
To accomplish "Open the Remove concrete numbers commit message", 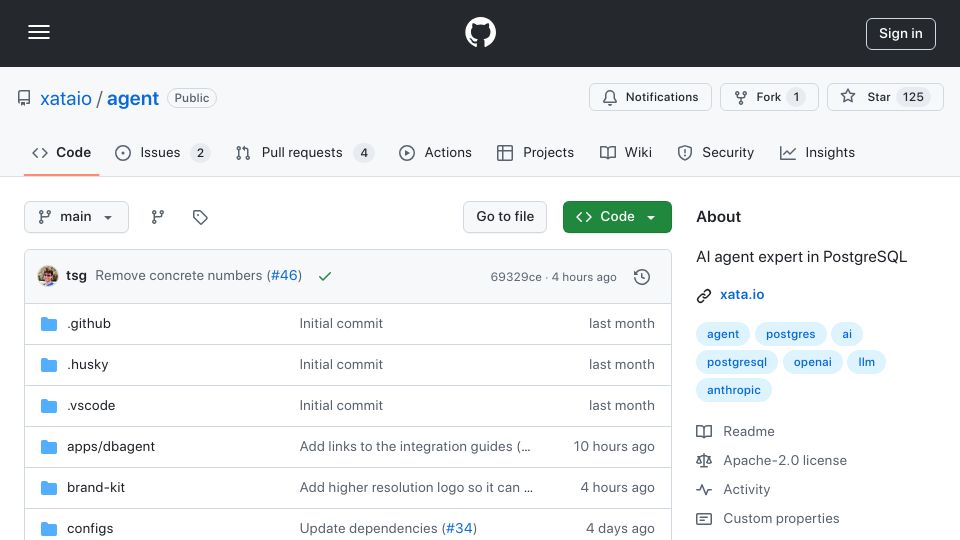I will coord(179,276).
